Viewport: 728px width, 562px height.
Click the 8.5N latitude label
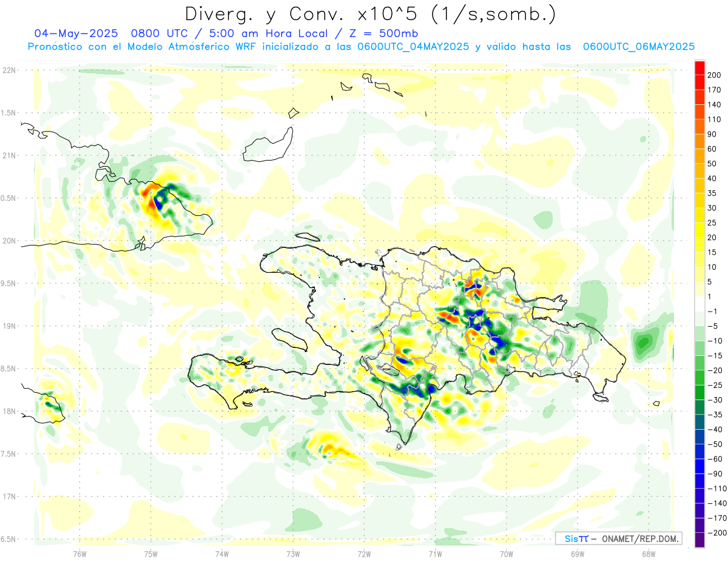click(x=9, y=369)
